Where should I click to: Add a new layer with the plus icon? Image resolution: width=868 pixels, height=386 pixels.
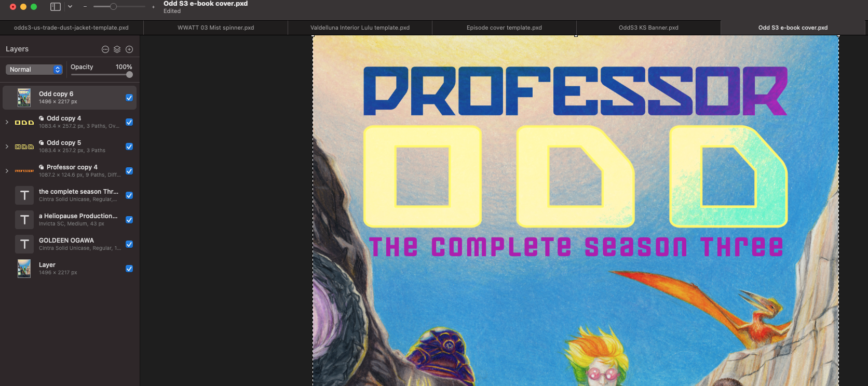point(129,49)
